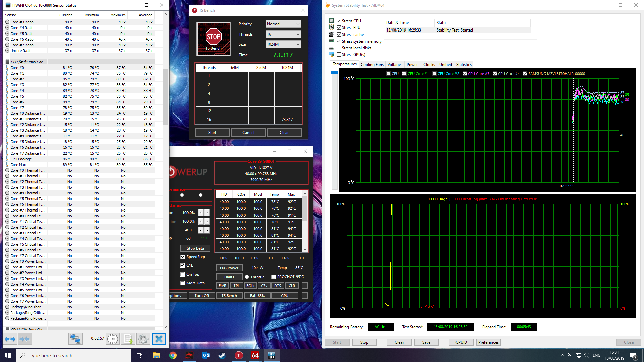Click FIVR button in ThrottleStop
This screenshot has width=644, height=362.
coord(223,286)
